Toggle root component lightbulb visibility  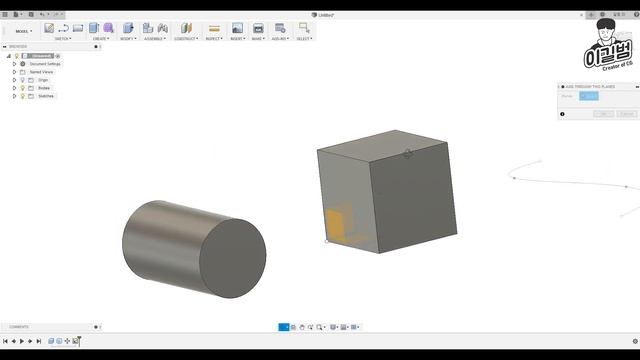(17, 56)
